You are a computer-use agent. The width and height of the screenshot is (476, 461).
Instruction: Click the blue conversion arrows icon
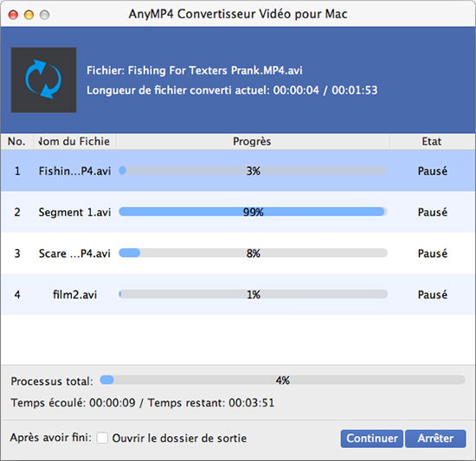43,80
